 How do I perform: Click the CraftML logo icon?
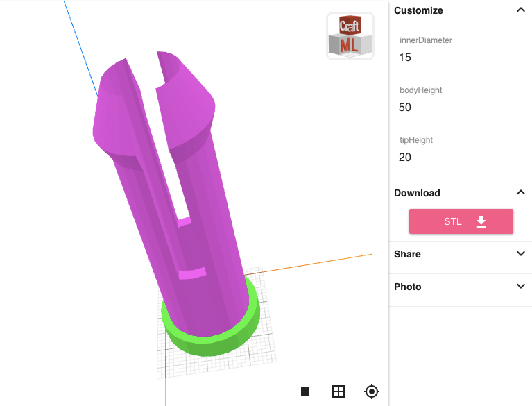350,36
